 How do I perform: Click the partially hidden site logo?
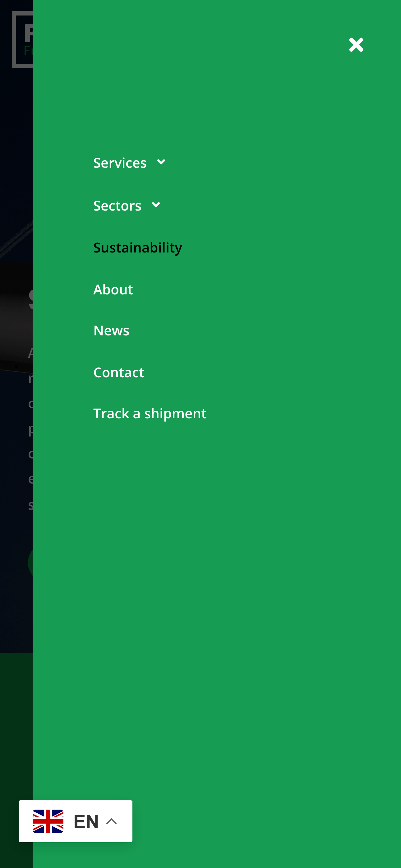tap(22, 39)
